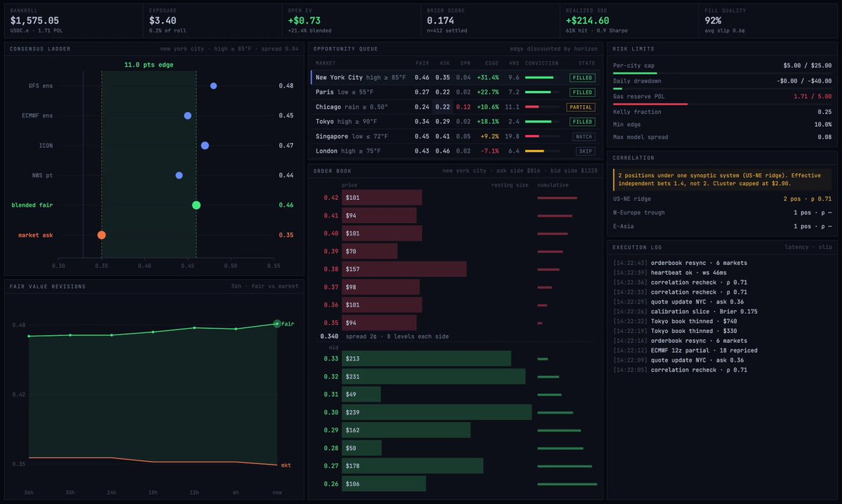Click the market ask orange dot

(x=102, y=235)
